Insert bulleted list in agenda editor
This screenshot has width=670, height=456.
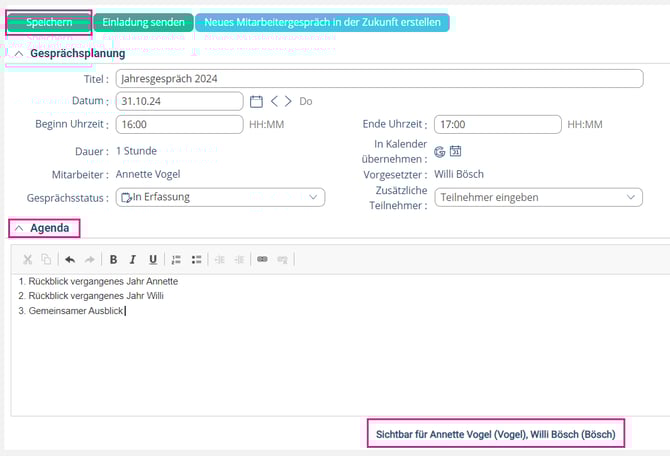coord(196,259)
